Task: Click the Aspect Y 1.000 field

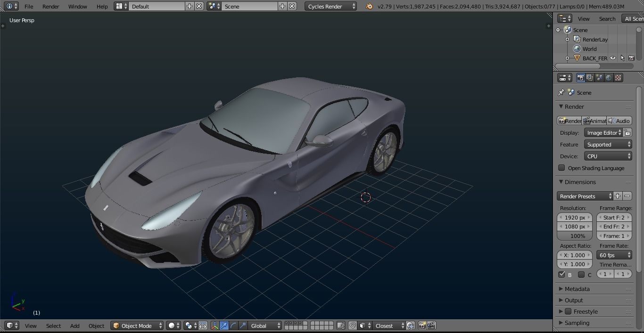Action: 575,264
